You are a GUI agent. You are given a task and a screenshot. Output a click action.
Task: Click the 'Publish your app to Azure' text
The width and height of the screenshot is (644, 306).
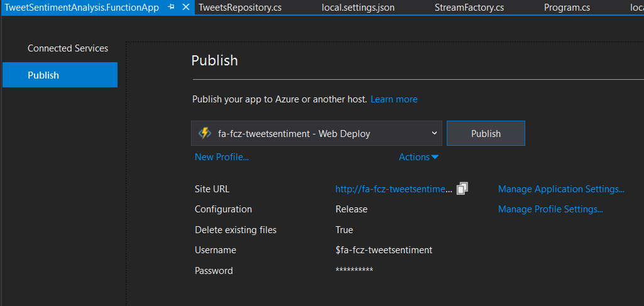tap(280, 99)
